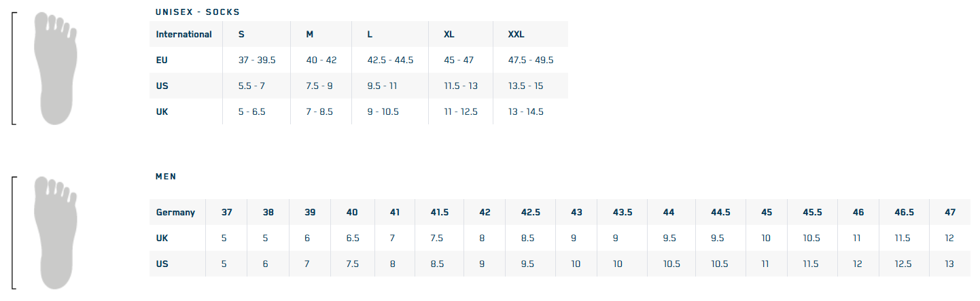Screen dimensions: 980x301
Task: Click the EU size 42.5 - 44.5 cell
Action: (390, 60)
